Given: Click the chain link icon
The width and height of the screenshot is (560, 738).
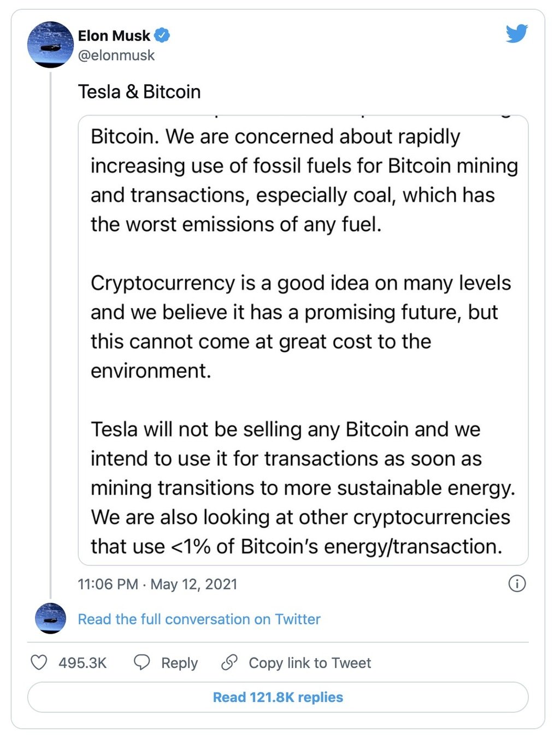Looking at the screenshot, I should coord(229,662).
